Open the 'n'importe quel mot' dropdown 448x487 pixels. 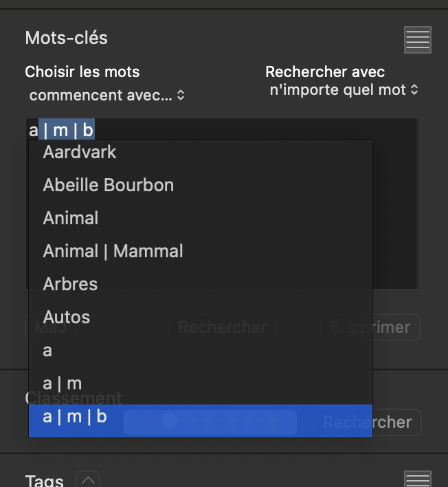[x=344, y=89]
